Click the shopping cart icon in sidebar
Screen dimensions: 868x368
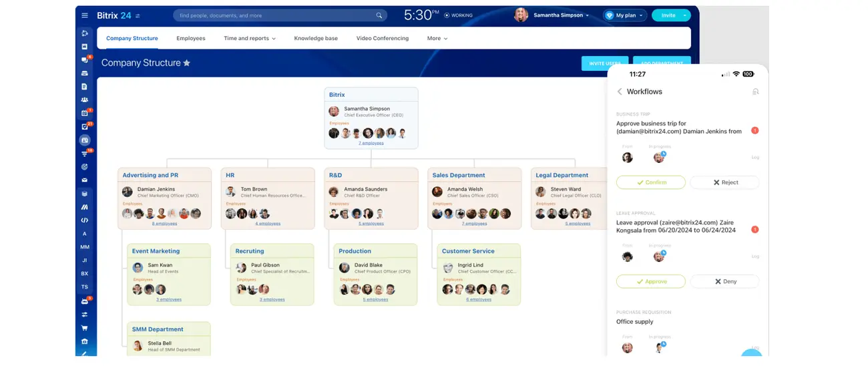(x=85, y=328)
